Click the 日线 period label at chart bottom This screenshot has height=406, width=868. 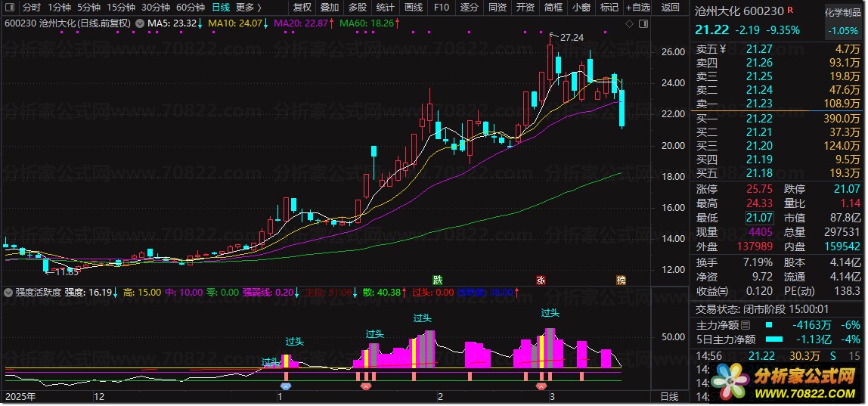[x=669, y=397]
